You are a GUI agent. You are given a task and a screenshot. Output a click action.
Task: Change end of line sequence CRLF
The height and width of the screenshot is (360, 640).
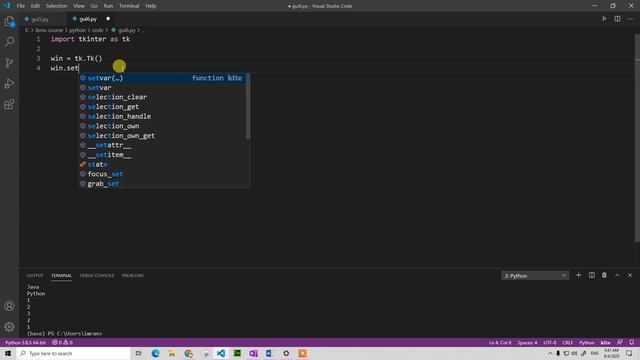[x=568, y=342]
